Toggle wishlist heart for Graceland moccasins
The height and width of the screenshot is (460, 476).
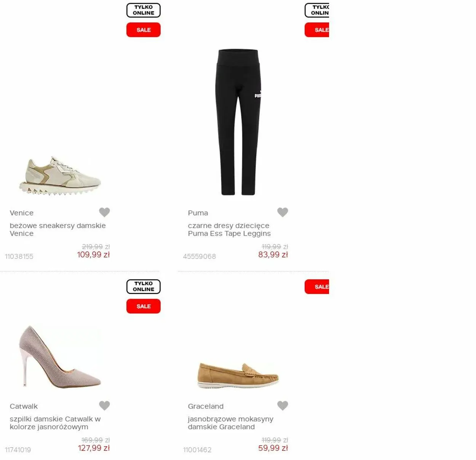click(283, 406)
